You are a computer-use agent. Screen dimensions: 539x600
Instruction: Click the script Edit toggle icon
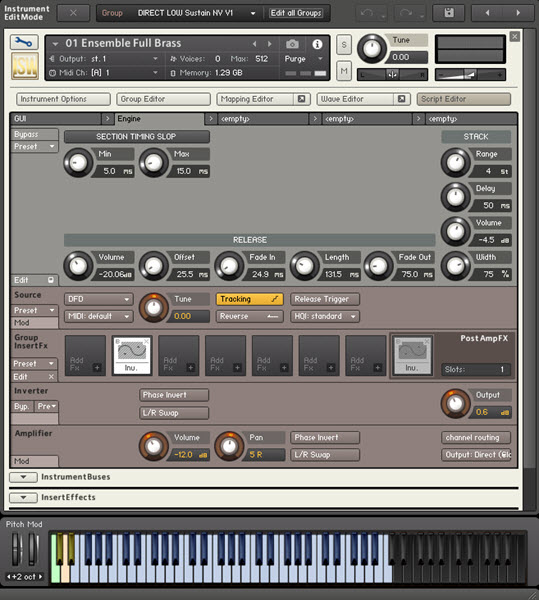point(51,280)
